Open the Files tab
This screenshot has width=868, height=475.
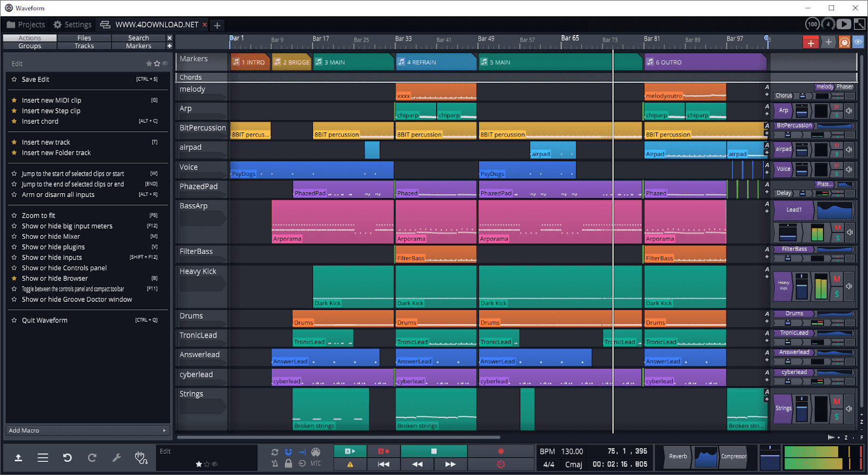click(84, 38)
